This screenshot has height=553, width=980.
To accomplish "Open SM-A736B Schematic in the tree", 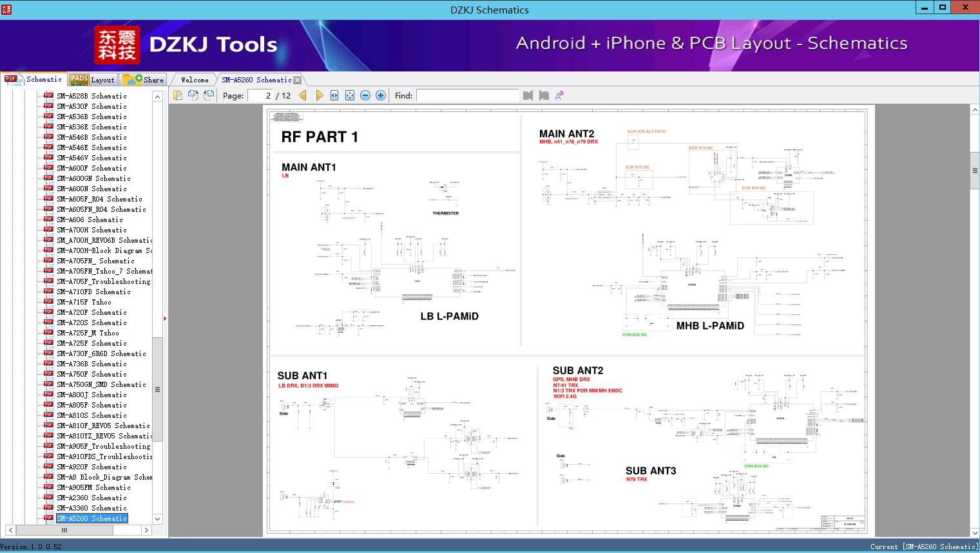I will point(91,364).
